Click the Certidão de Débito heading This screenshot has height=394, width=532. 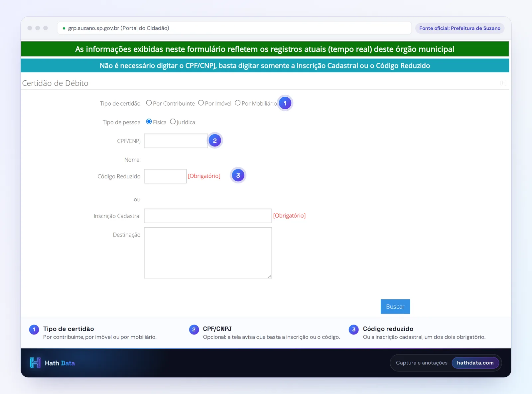55,83
